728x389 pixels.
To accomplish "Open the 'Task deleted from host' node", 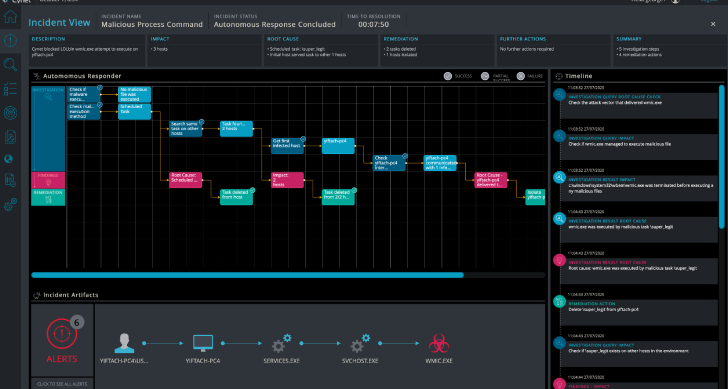I will (236, 197).
